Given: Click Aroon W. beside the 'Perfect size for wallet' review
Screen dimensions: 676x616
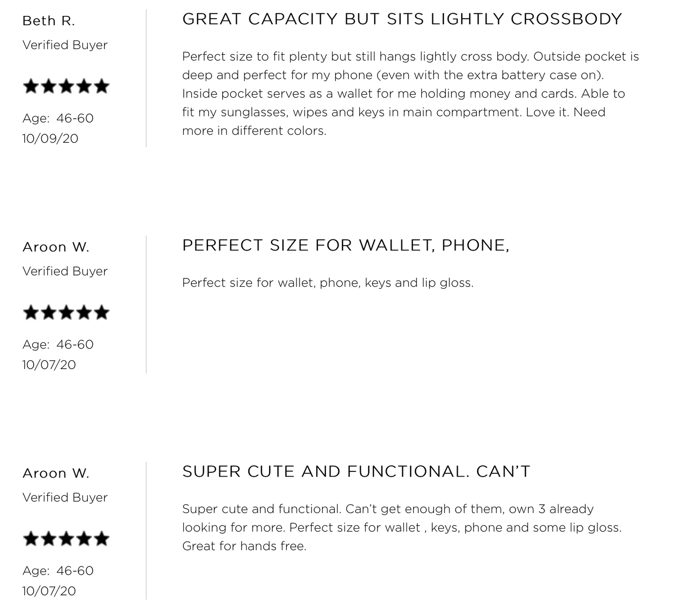Looking at the screenshot, I should [56, 247].
